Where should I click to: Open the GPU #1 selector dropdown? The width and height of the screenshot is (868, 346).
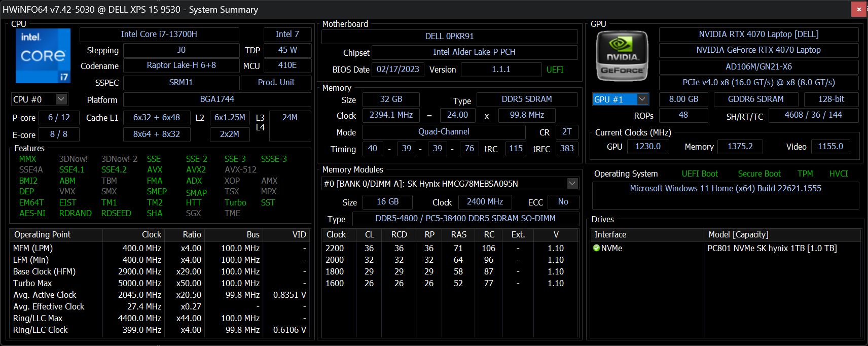click(642, 99)
